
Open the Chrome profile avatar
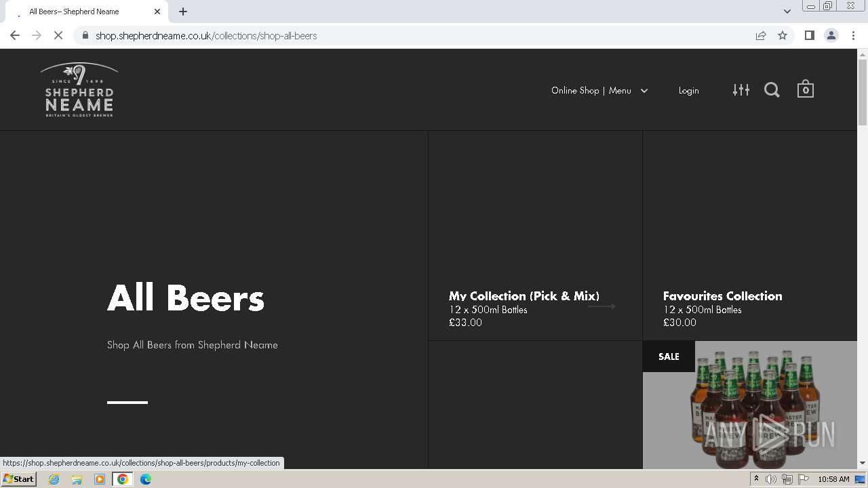point(831,35)
